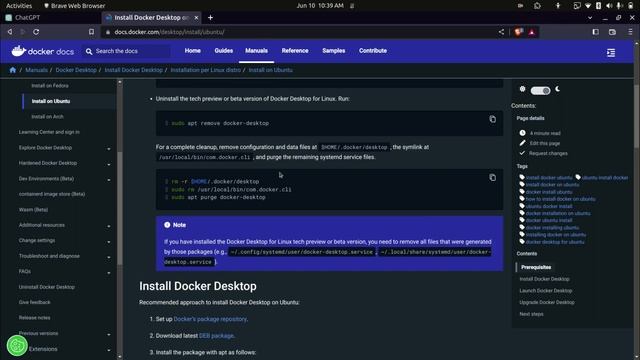The height and width of the screenshot is (360, 640).
Task: Open the Brave wallet icon
Action: click(x=612, y=32)
